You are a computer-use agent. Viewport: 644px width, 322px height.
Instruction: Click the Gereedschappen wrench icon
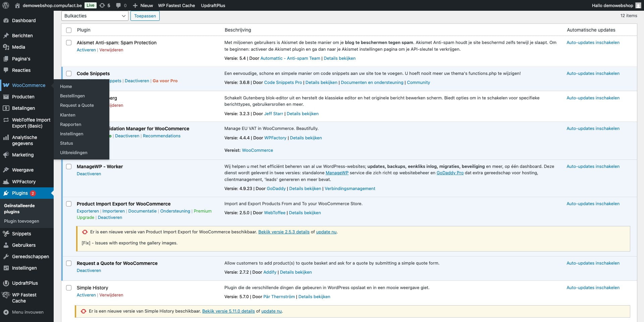coord(6,257)
